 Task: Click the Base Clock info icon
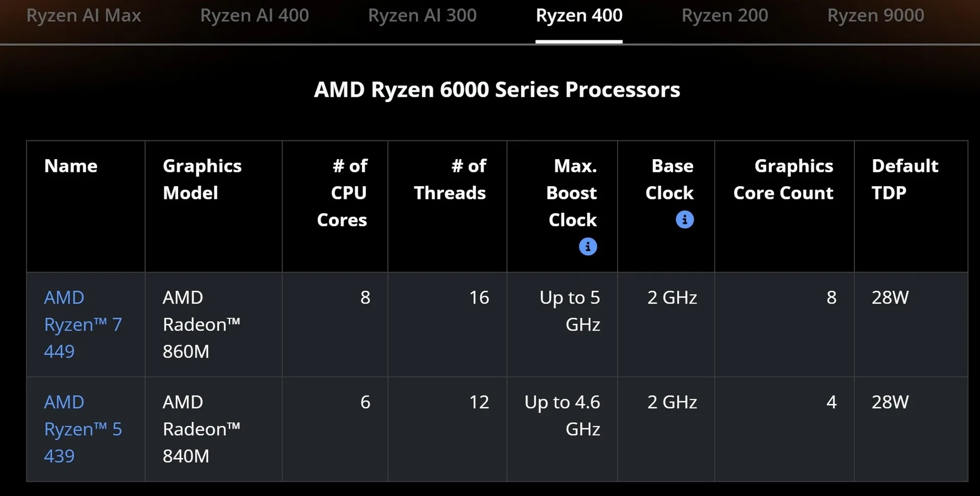(x=684, y=219)
